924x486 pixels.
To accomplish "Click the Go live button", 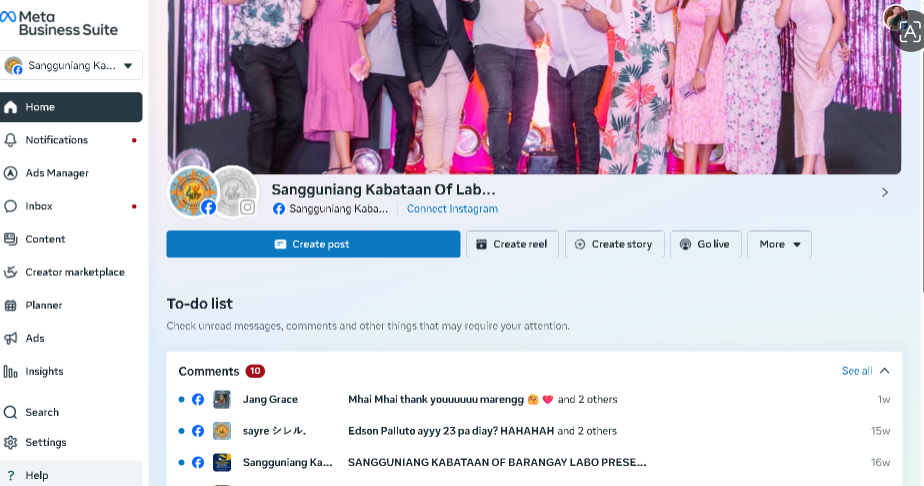I will (705, 244).
